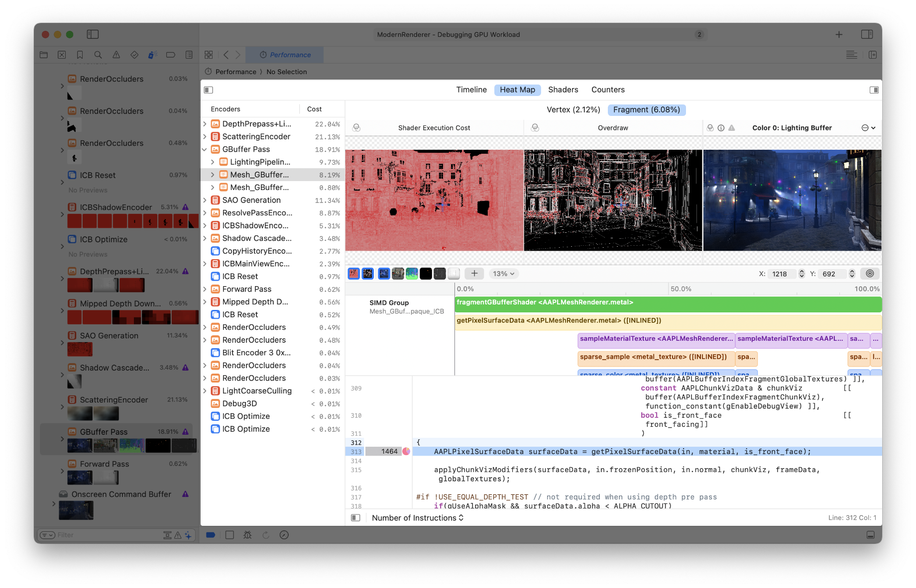The image size is (916, 588).
Task: Open the folder navigator icon
Action: 43,55
